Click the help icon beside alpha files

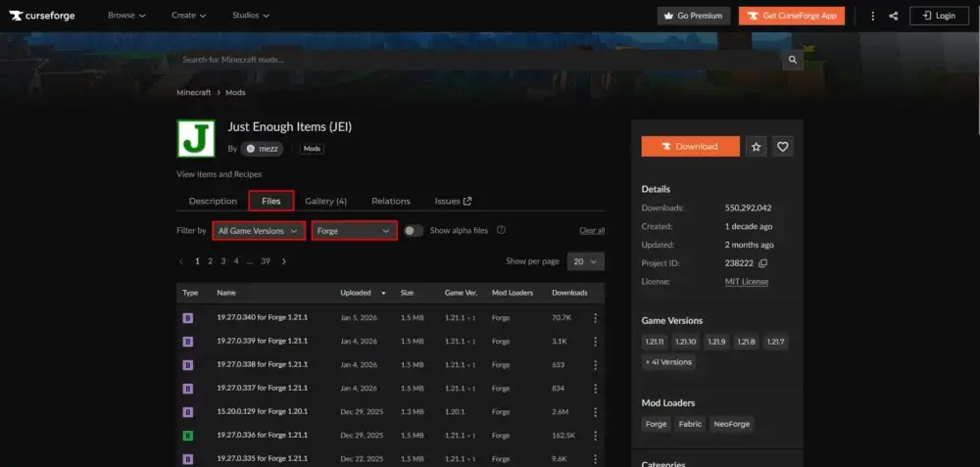[x=501, y=231]
